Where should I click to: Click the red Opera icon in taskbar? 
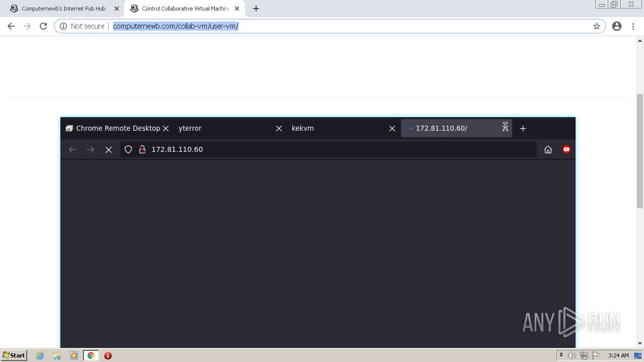click(108, 355)
